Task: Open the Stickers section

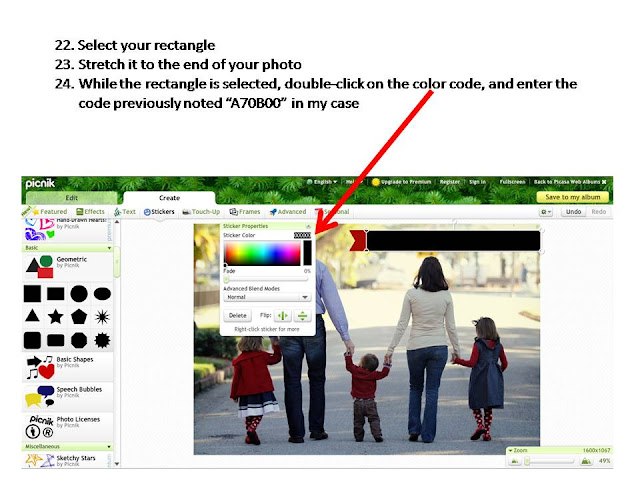Action: [159, 212]
